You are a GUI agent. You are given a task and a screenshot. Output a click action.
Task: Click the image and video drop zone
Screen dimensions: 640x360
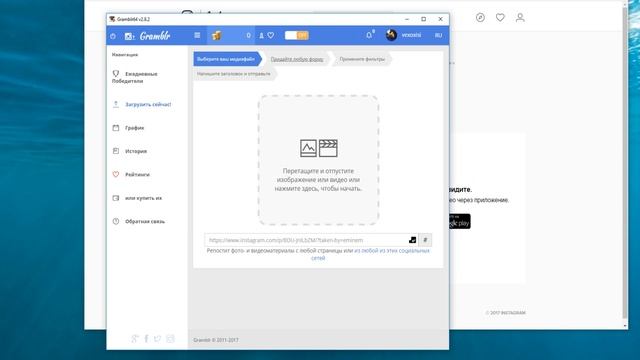(x=318, y=160)
